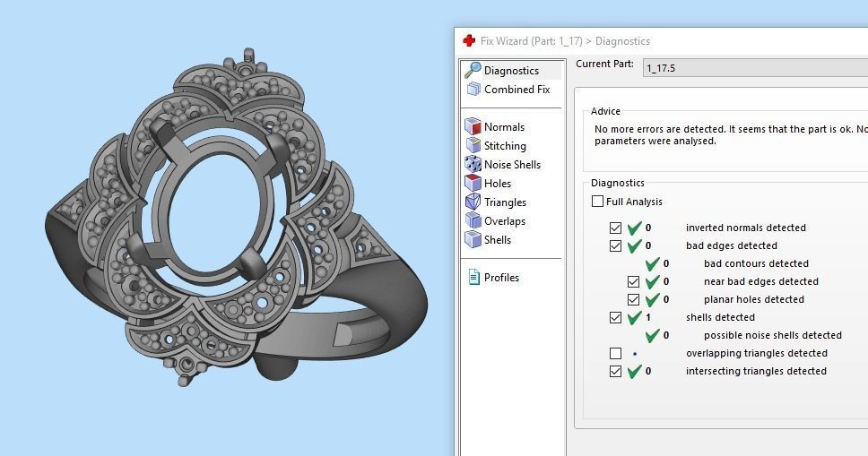Click the Normals cube icon

[x=473, y=126]
